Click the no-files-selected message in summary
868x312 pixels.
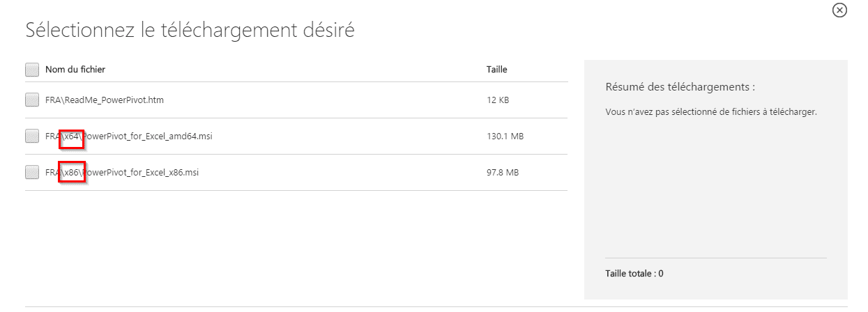point(711,111)
